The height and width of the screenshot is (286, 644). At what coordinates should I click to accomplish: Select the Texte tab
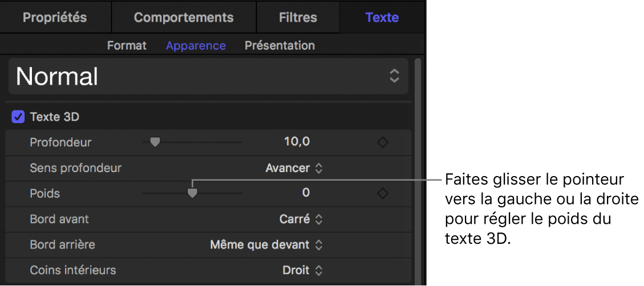(x=382, y=17)
